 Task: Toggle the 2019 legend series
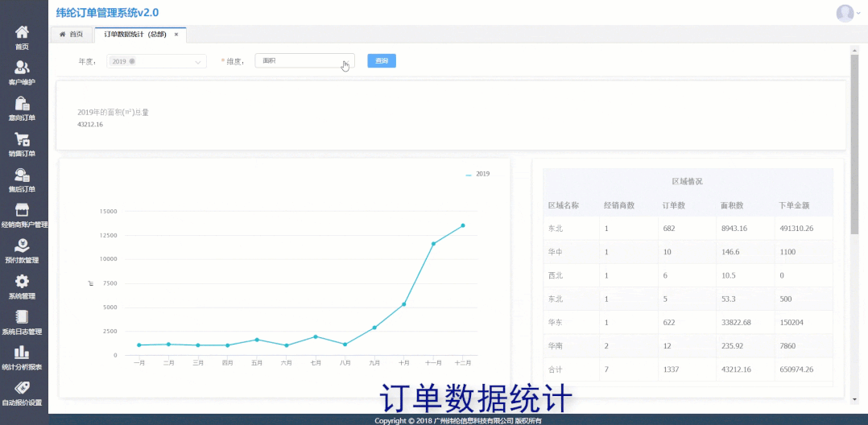tap(477, 174)
